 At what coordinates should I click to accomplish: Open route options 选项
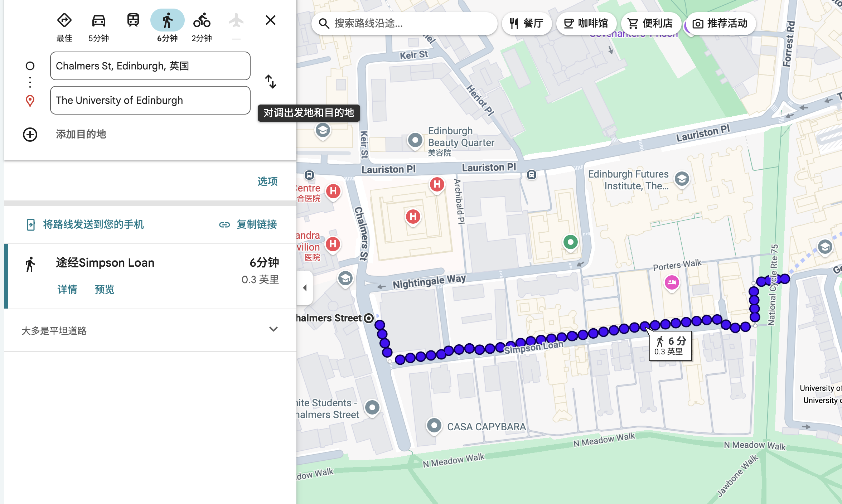[x=267, y=181]
